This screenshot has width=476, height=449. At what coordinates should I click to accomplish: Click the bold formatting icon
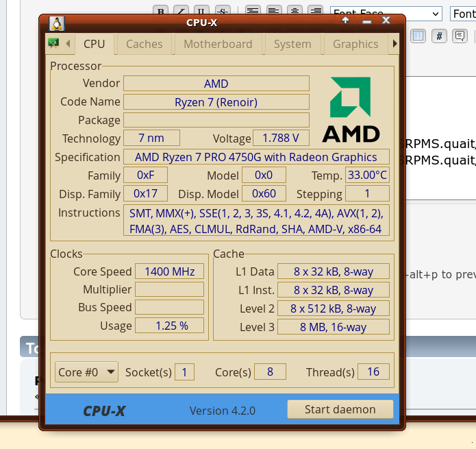(161, 12)
